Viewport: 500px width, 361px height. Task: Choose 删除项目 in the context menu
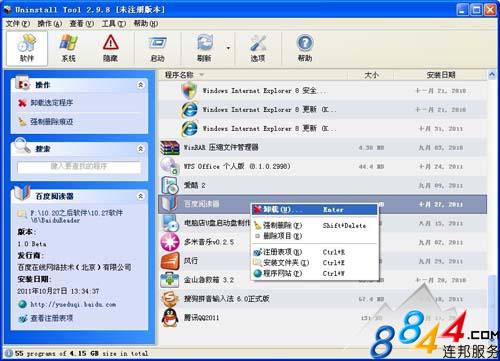pyautogui.click(x=314, y=236)
